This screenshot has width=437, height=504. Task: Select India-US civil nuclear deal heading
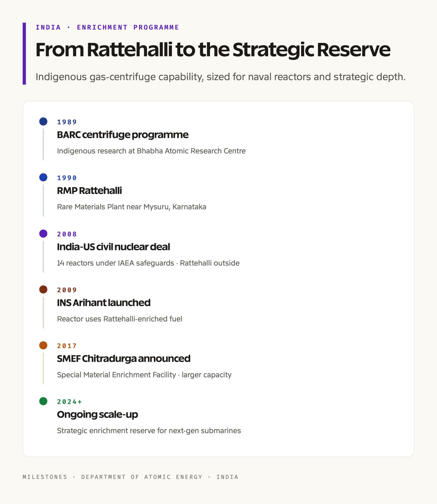click(x=113, y=247)
